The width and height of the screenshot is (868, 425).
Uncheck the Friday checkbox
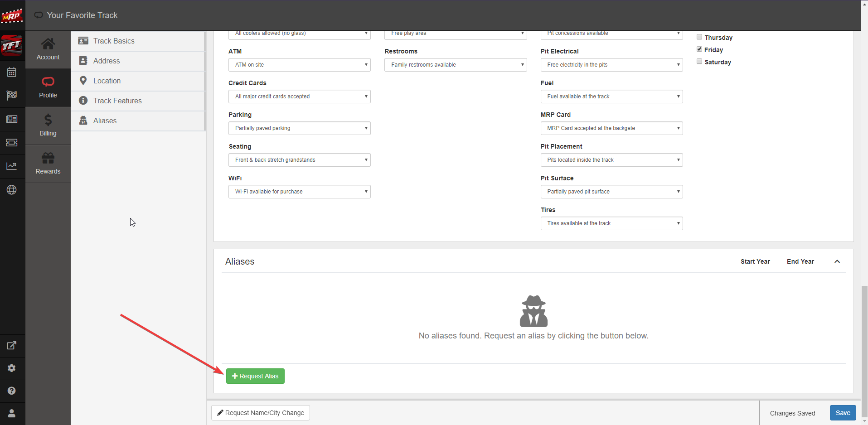point(699,49)
